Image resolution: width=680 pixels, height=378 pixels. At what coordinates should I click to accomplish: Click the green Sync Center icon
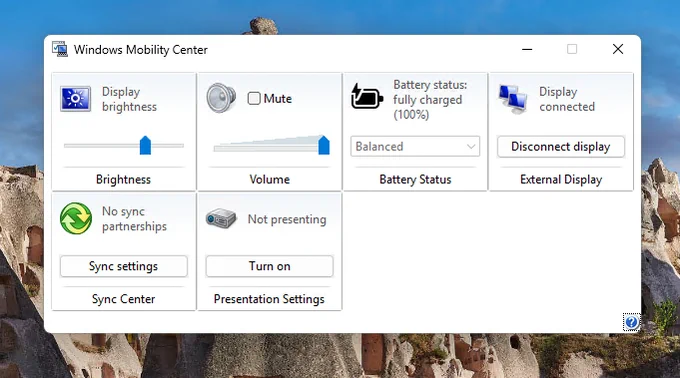76,218
